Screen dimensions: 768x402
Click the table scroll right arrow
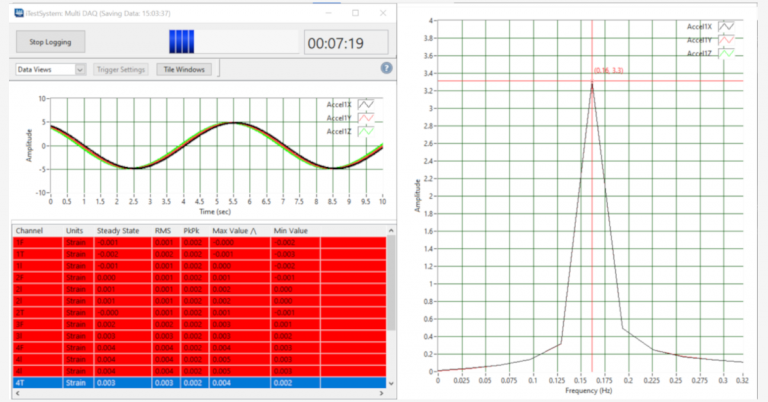(x=382, y=393)
